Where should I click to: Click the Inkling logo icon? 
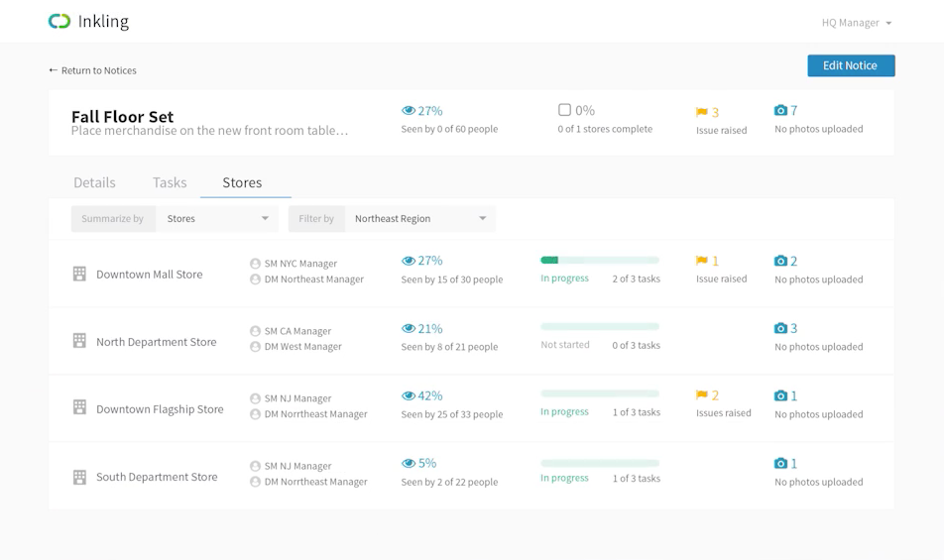tap(59, 21)
